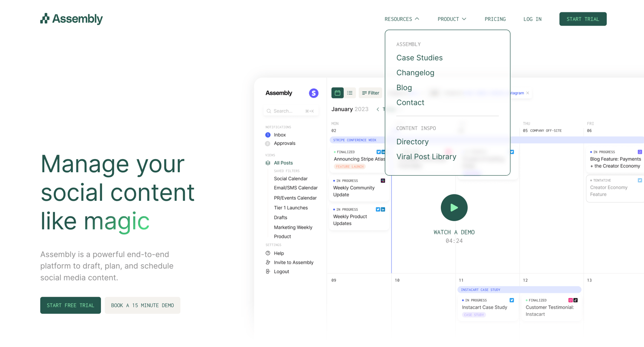The height and width of the screenshot is (347, 644).
Task: Click Twitter icon on Weekly Product Updates
Action: click(x=378, y=210)
